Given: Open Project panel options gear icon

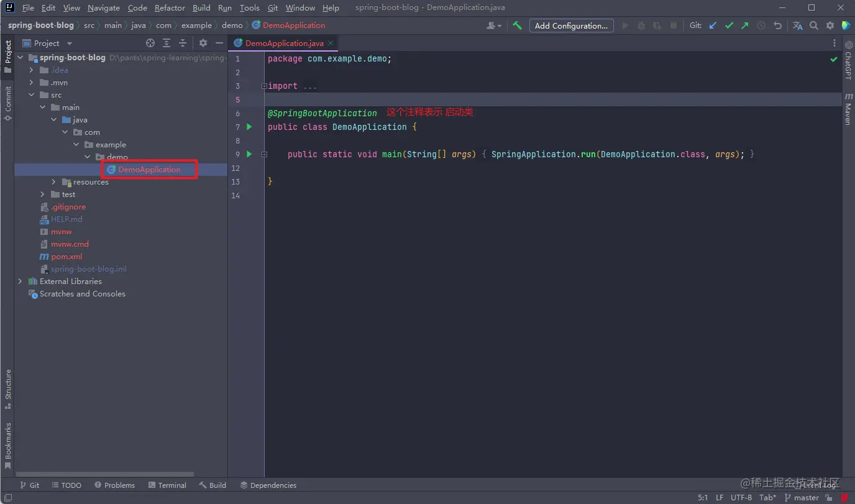Looking at the screenshot, I should (203, 43).
